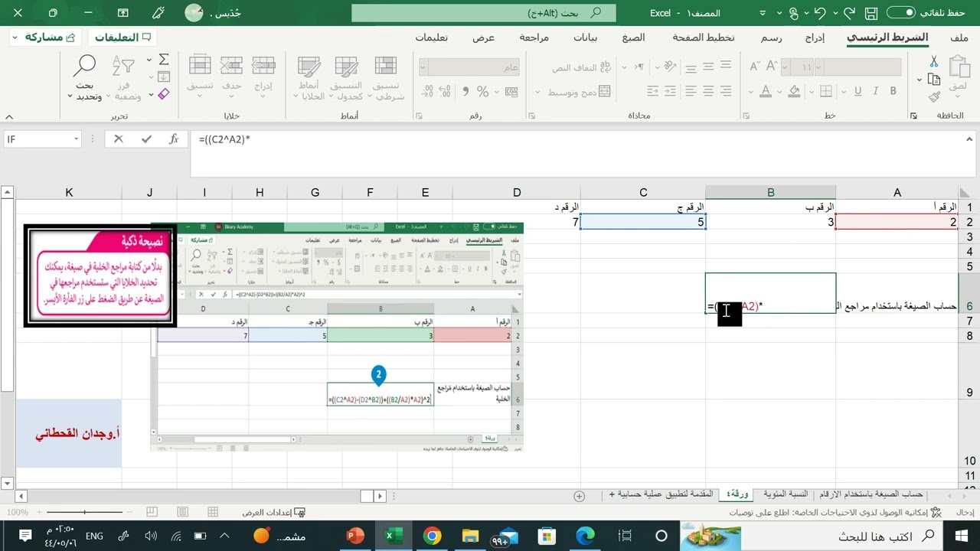
Task: Click the Save icon in title bar
Action: coord(871,13)
